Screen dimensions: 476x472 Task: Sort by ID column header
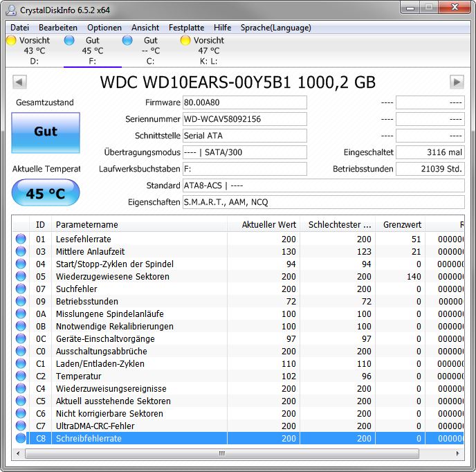40,225
